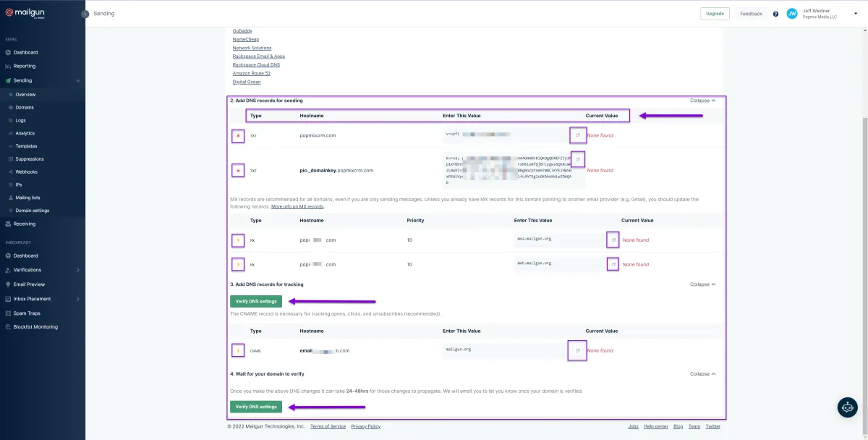This screenshot has height=440, width=868.
Task: Collapse the sidebar with the arrow button
Action: 85,14
